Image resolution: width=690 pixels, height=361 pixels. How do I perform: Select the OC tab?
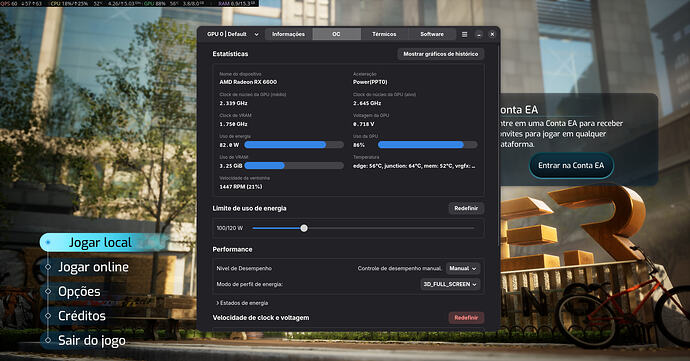pos(336,34)
